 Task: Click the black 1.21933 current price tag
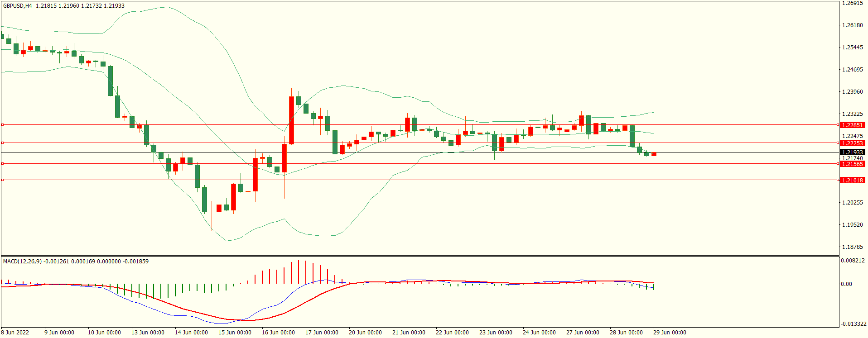852,152
